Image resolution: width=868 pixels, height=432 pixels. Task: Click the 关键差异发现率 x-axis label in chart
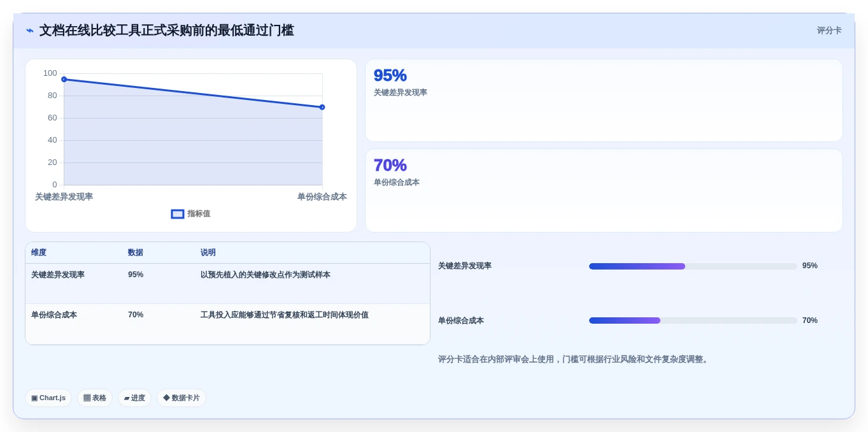(x=64, y=197)
